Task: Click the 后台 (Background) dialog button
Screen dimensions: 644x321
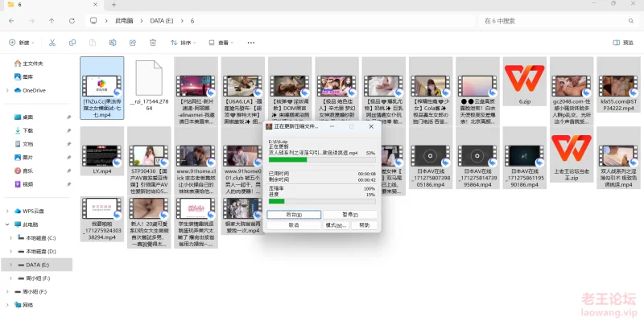Action: click(x=294, y=215)
